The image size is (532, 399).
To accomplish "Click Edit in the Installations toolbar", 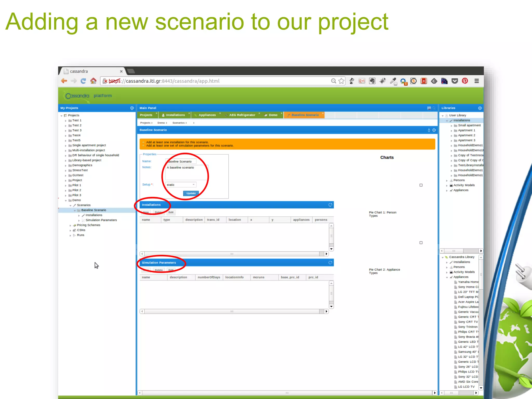I will click(x=171, y=212).
